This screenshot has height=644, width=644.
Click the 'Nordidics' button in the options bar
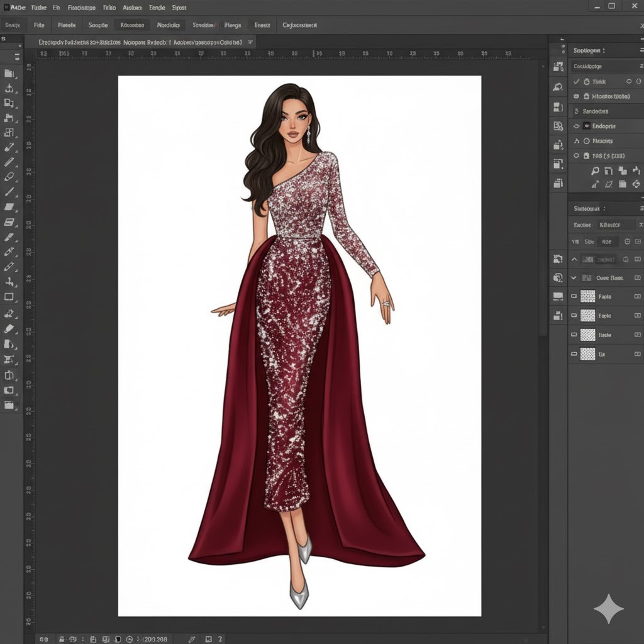point(168,25)
